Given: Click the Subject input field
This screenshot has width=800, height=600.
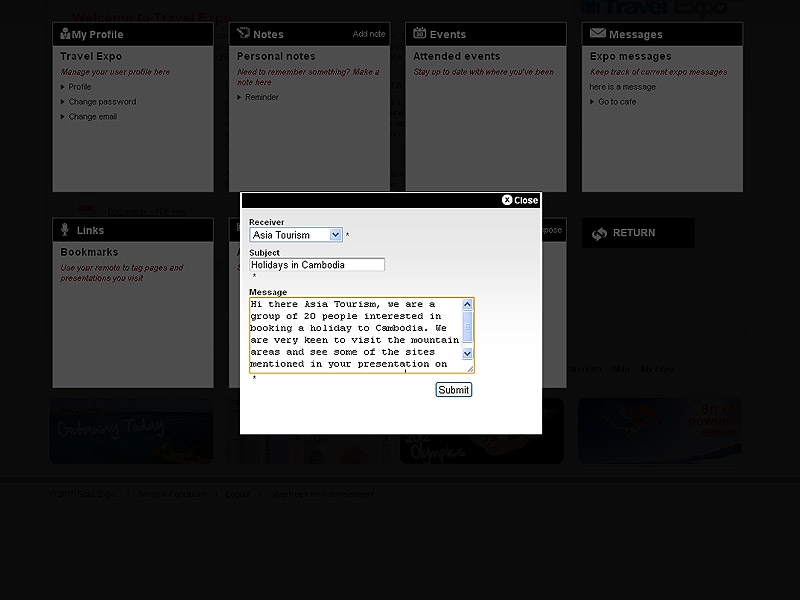Looking at the screenshot, I should tap(317, 265).
